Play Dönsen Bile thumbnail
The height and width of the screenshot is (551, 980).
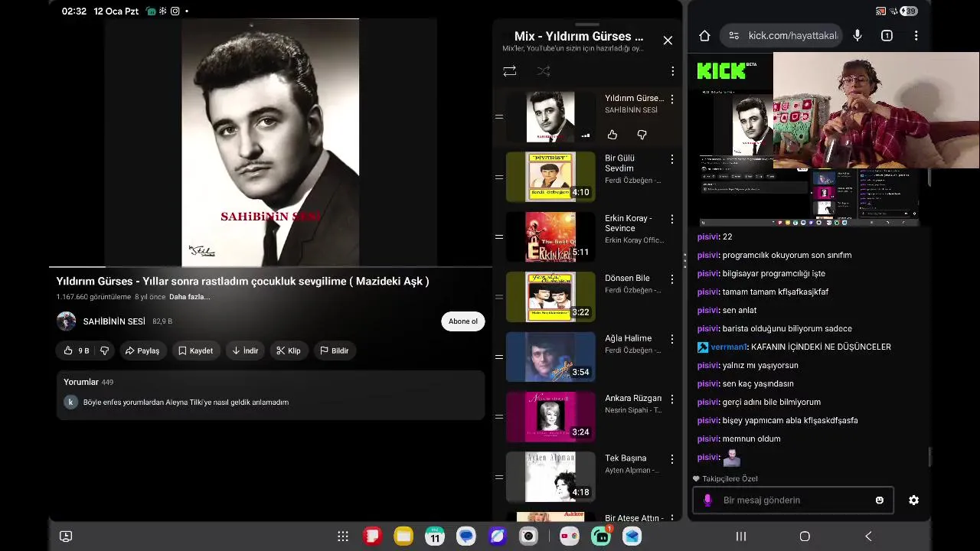tap(550, 297)
